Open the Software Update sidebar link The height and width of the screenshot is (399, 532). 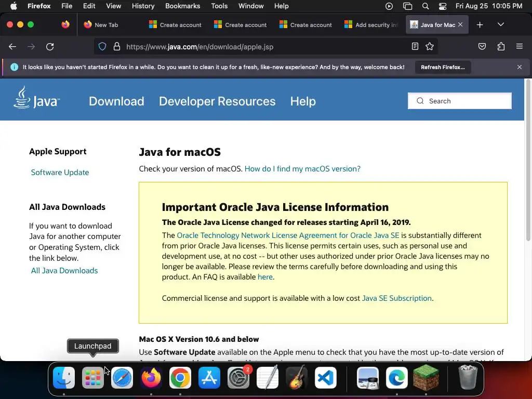point(60,172)
